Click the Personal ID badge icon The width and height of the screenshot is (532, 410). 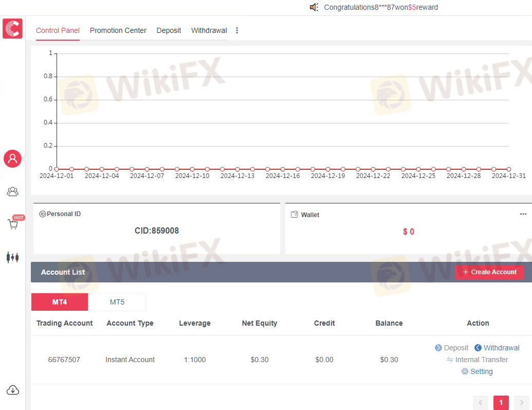click(43, 214)
